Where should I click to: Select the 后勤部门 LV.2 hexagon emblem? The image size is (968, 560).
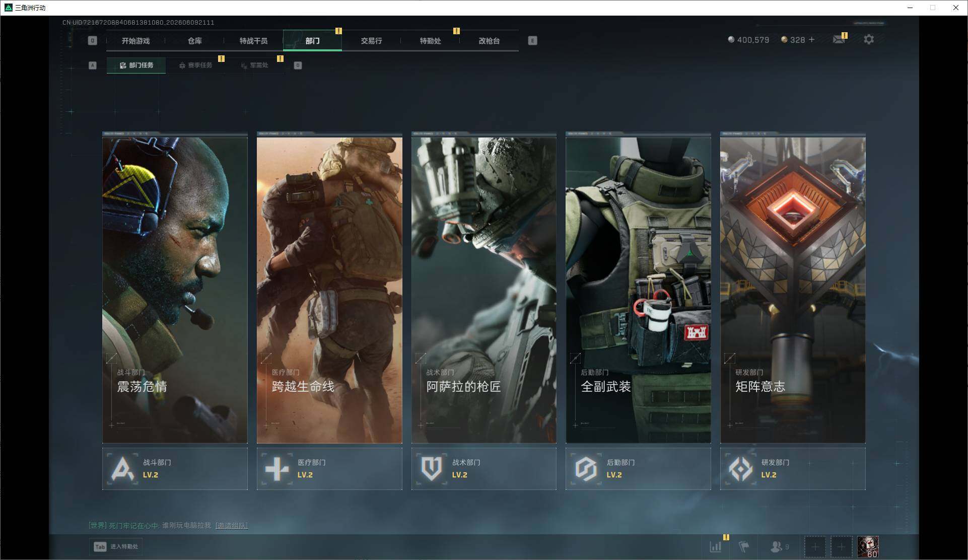[586, 469]
